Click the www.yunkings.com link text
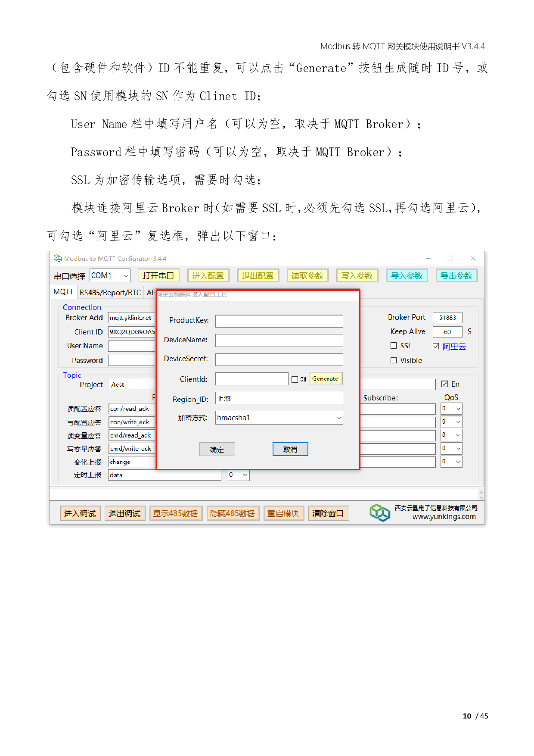Viewport: 534px width, 756px height. [x=444, y=516]
